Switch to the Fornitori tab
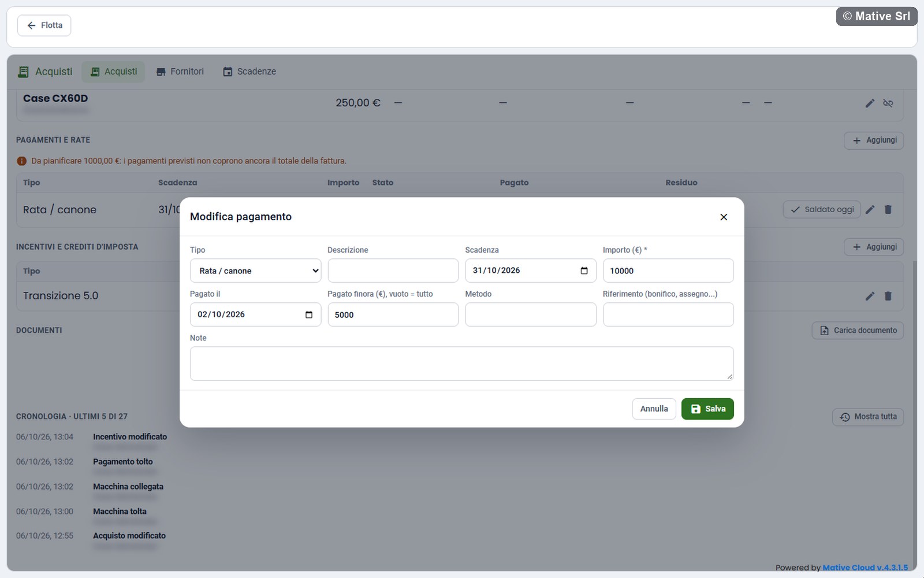Screen dimensions: 924x578 (180, 72)
